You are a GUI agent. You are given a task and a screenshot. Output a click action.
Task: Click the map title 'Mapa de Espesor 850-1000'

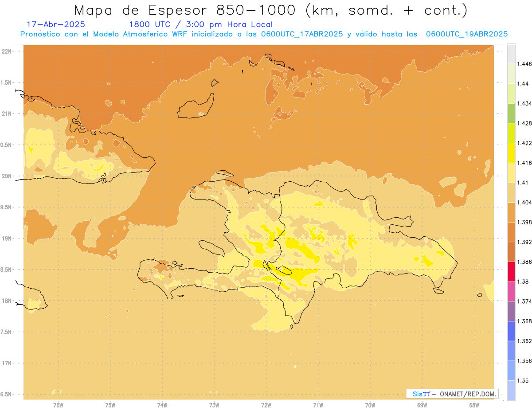(x=187, y=10)
